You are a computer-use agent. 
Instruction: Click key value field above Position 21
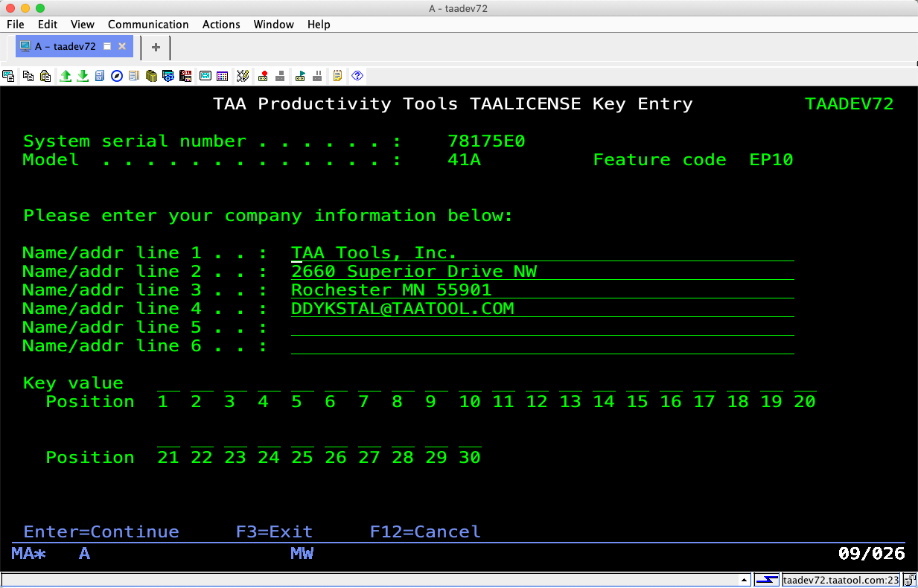click(x=168, y=439)
